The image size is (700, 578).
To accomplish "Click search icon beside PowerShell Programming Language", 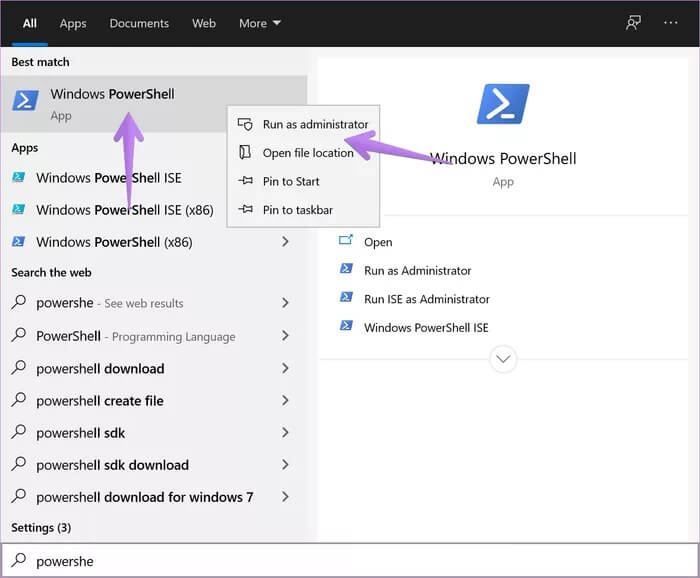I will pyautogui.click(x=19, y=335).
